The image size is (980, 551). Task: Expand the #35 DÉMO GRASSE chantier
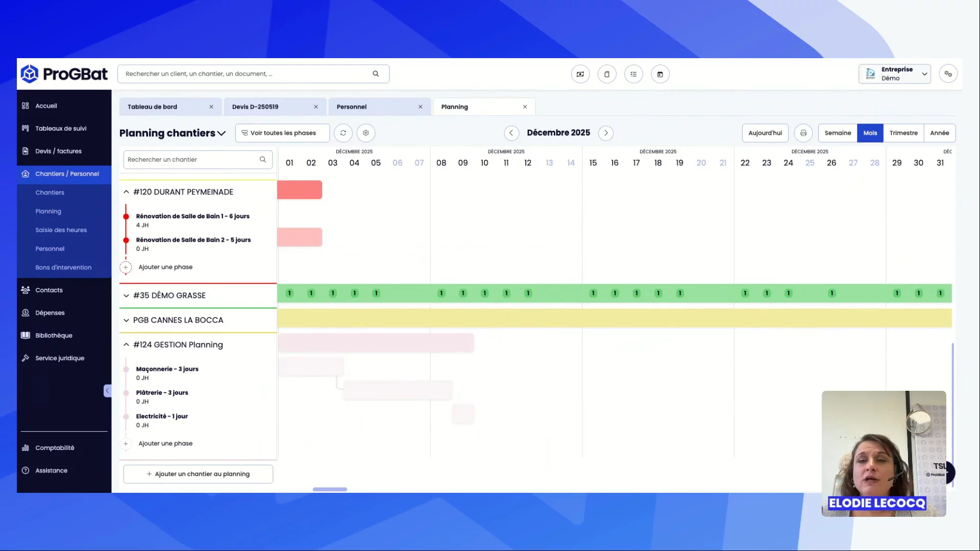(126, 295)
